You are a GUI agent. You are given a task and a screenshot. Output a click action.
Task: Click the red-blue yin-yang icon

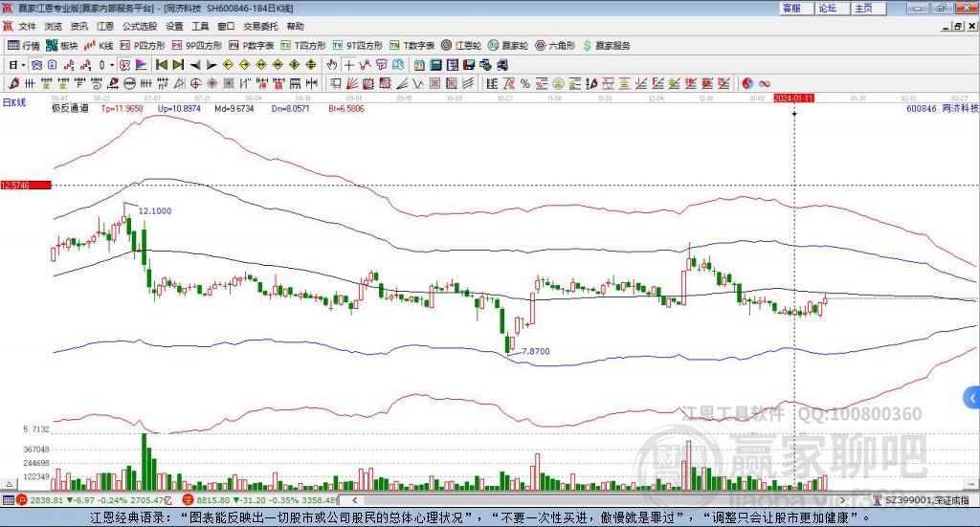tap(747, 83)
